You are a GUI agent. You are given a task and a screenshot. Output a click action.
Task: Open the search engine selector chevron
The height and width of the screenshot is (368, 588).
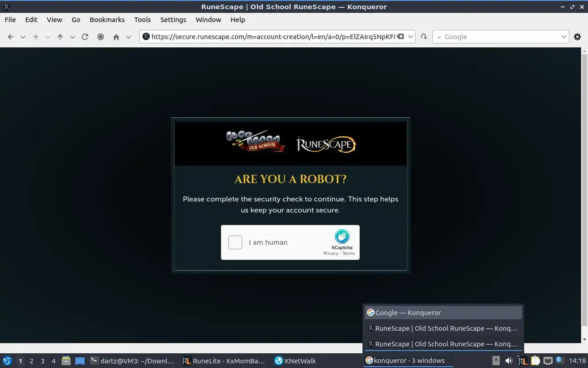tap(439, 37)
